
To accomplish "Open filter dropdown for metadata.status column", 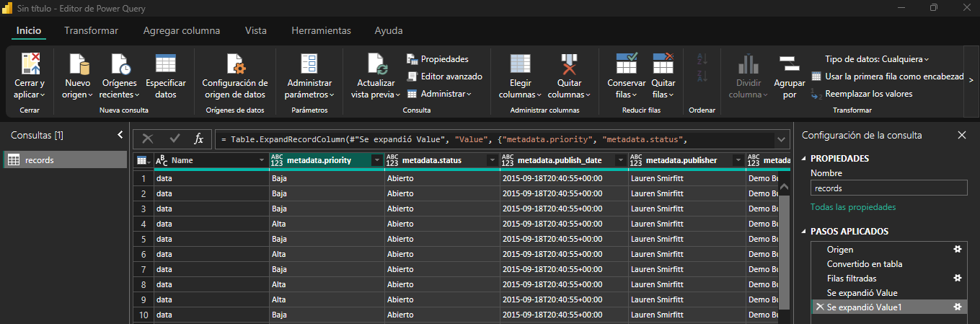I will click(492, 160).
